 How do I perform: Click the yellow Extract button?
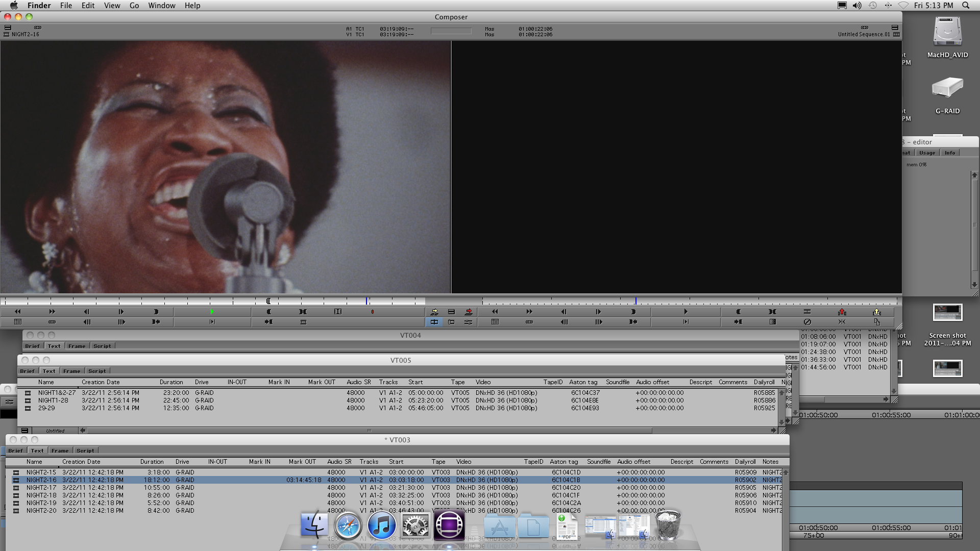[x=877, y=312]
